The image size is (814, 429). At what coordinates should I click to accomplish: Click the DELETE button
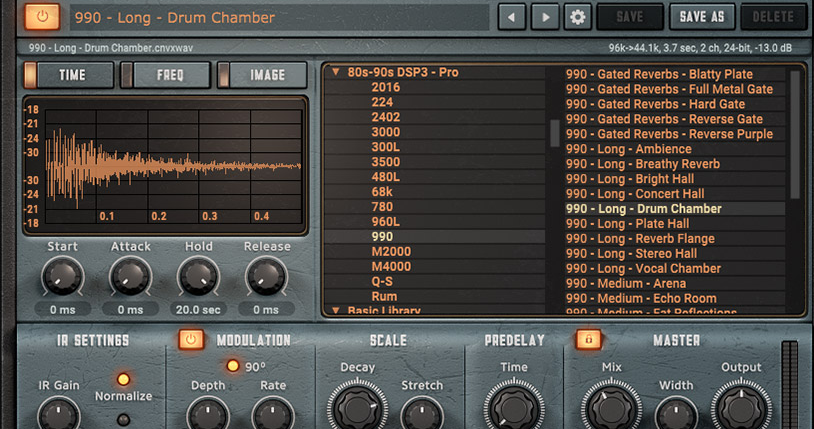(x=773, y=17)
